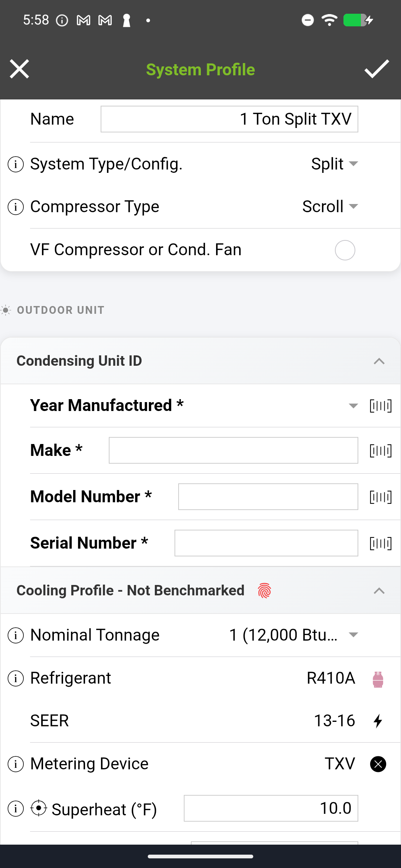Collapse the Condensing Unit ID section
Image resolution: width=401 pixels, height=868 pixels.
[379, 360]
